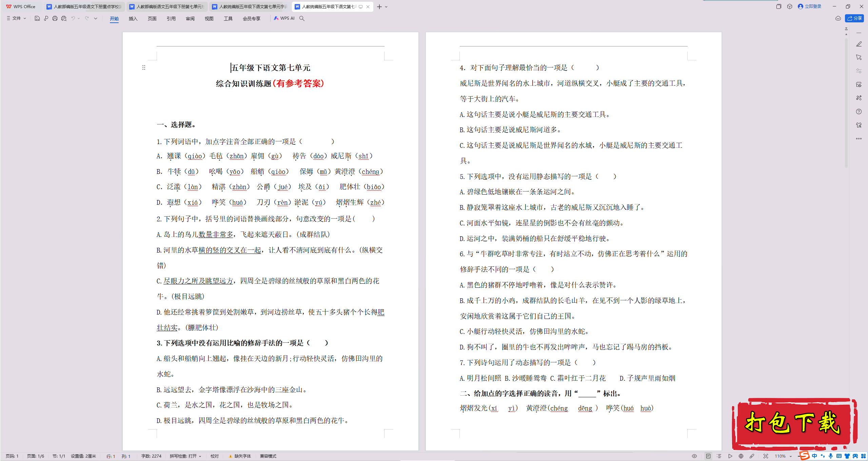The width and height of the screenshot is (868, 461).
Task: Click the help question-mark icon in right sidebar
Action: coord(859,112)
